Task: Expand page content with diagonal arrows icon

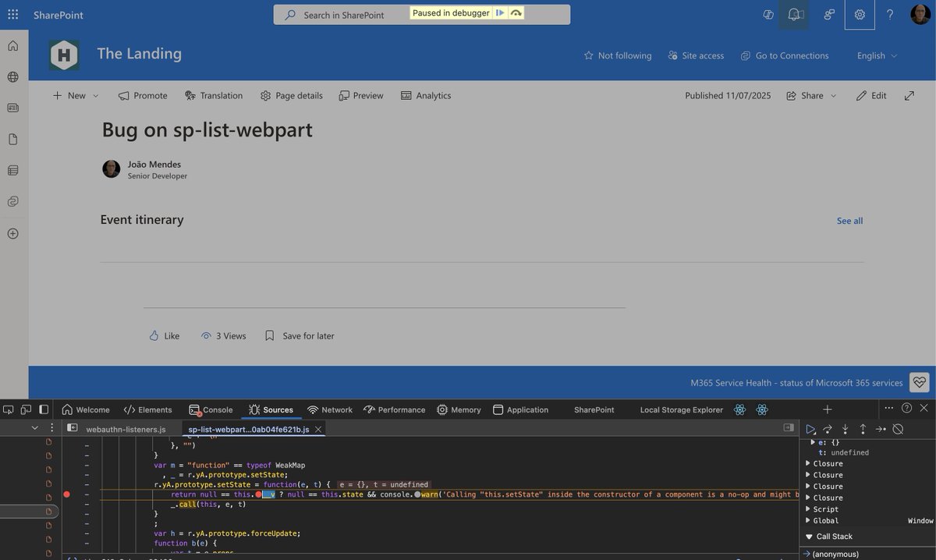Action: click(x=909, y=95)
